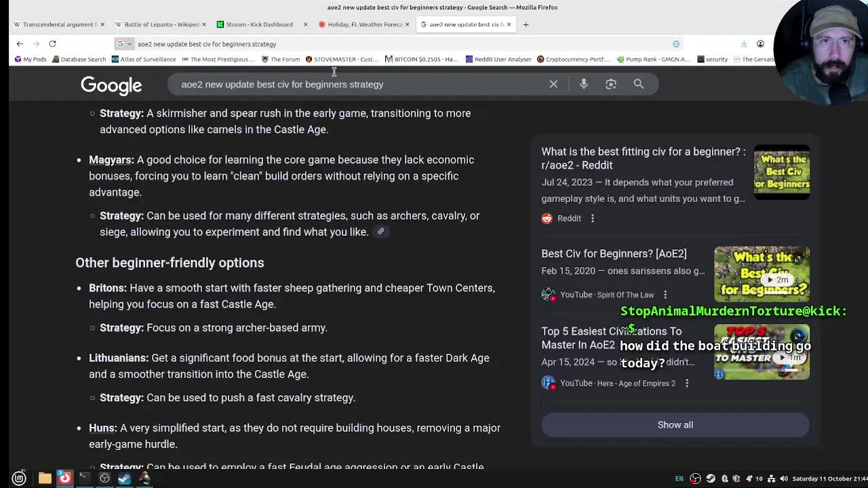Image resolution: width=868 pixels, height=488 pixels.
Task: Start a Google voice search with the microphone
Action: 584,84
